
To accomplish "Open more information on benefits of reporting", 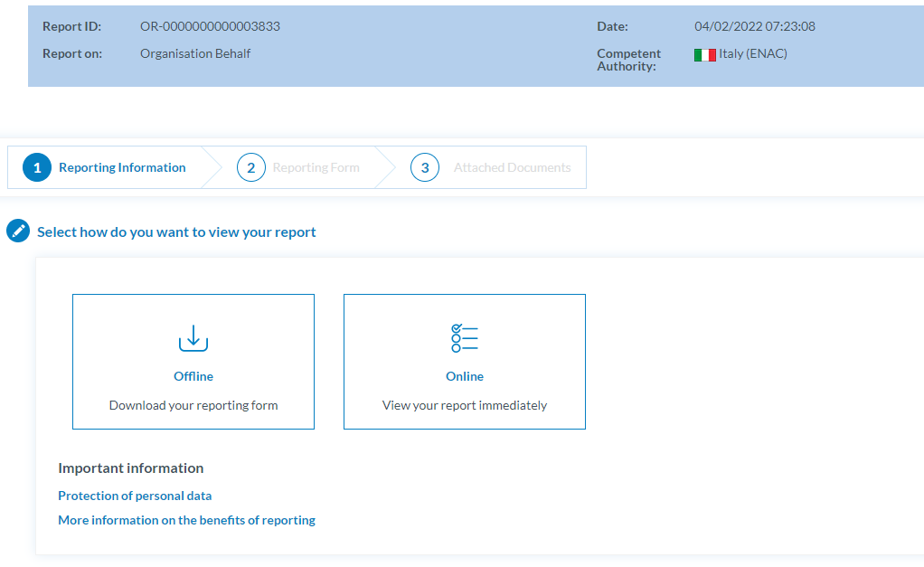I will [x=186, y=520].
